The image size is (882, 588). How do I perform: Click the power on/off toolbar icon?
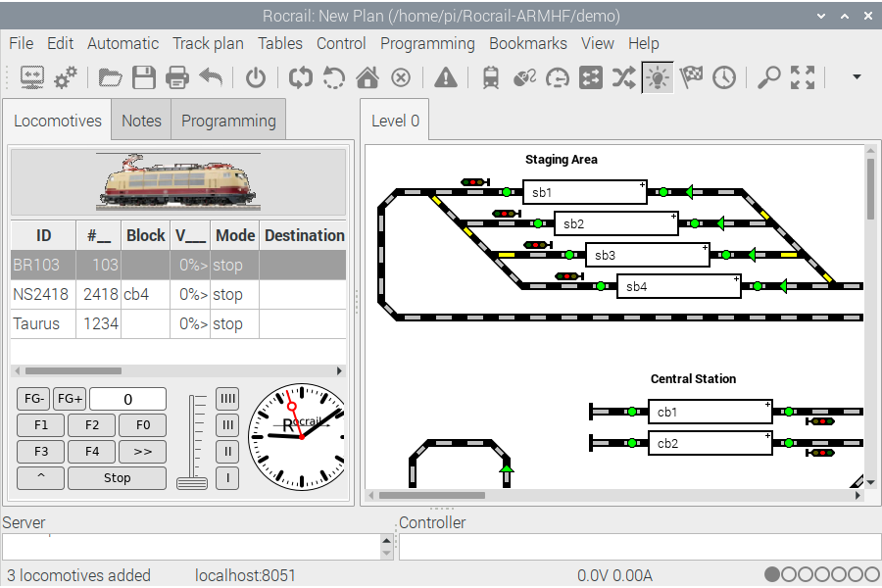pyautogui.click(x=256, y=77)
